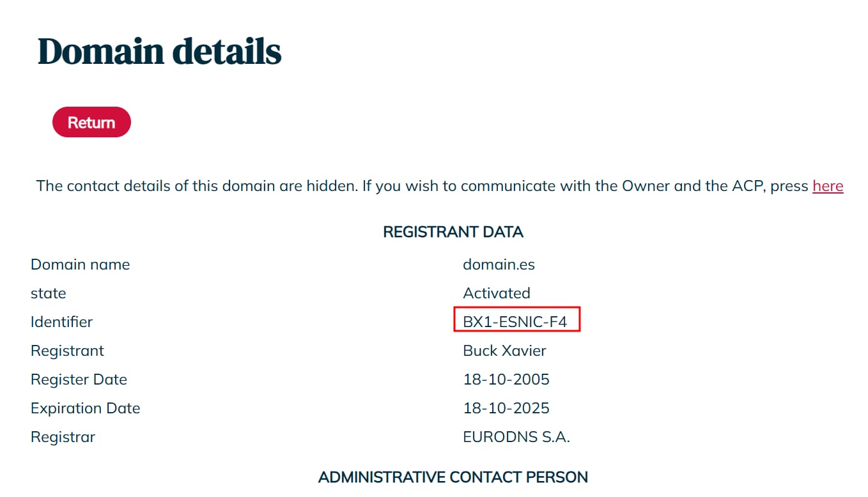The width and height of the screenshot is (868, 497).
Task: Click the 'Identifier' field label
Action: click(61, 322)
